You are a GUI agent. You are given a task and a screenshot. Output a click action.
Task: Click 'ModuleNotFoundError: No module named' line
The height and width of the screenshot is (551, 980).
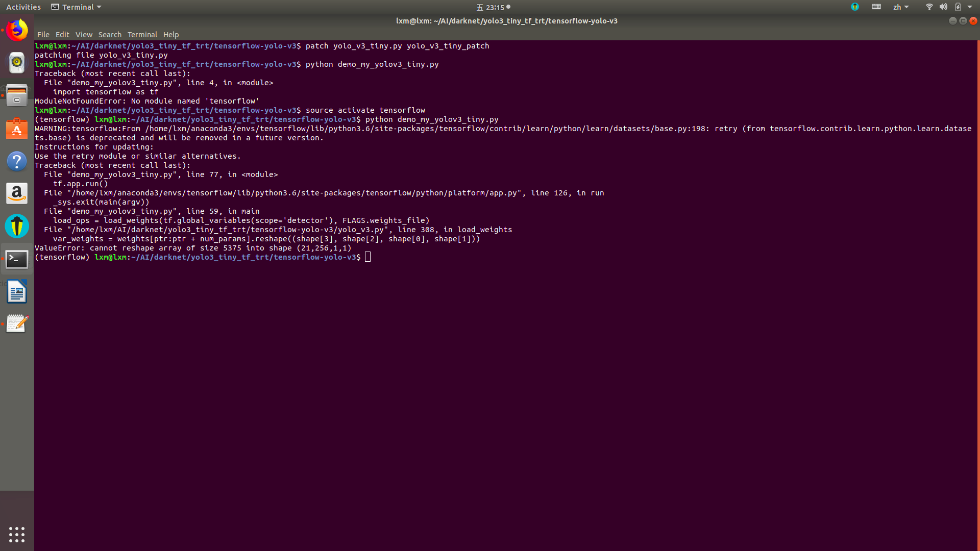coord(147,101)
